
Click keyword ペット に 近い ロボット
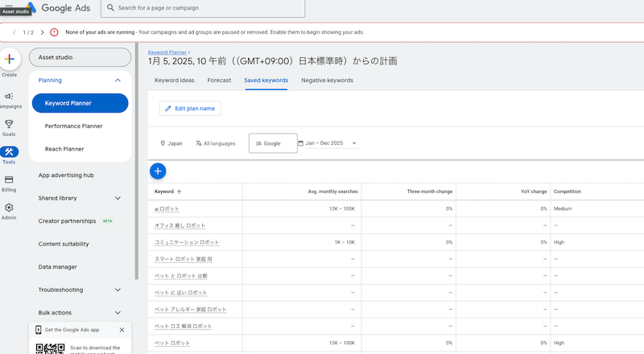point(180,293)
